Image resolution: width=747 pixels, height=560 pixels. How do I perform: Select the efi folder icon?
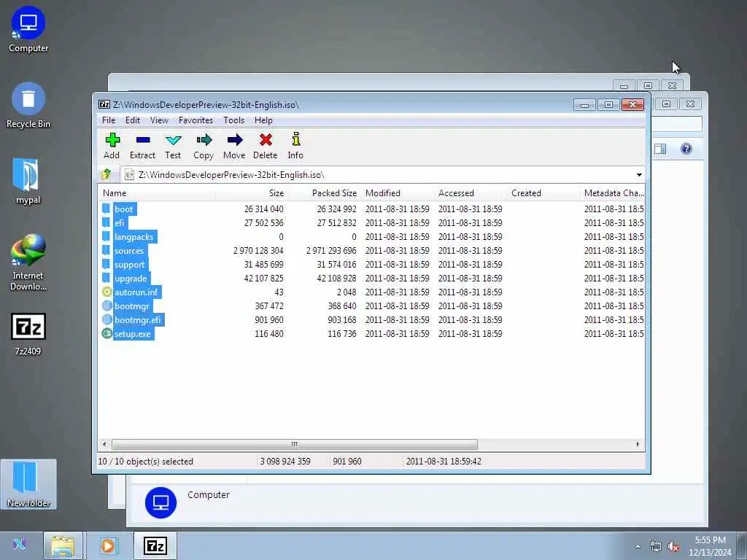[x=107, y=223]
